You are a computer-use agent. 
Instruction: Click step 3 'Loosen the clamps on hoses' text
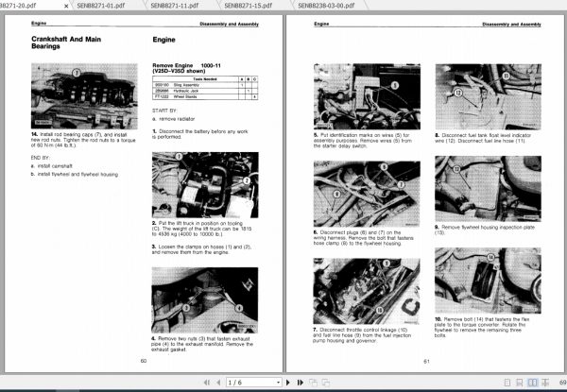click(x=201, y=249)
